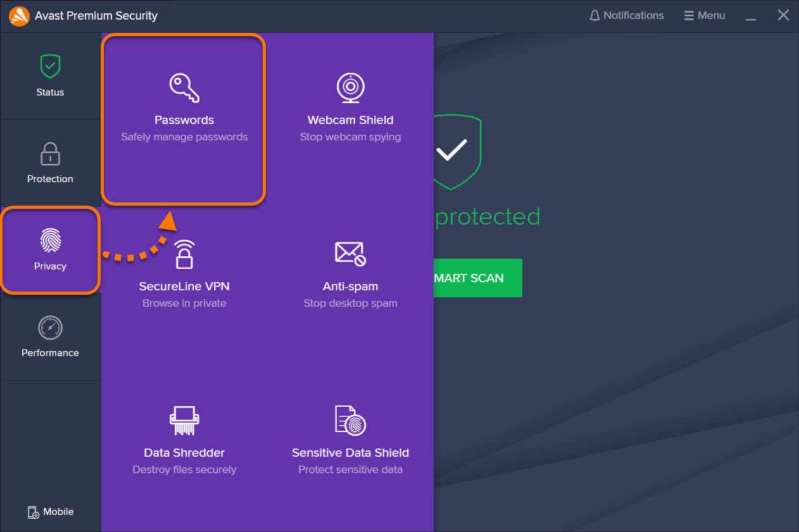Click the "Protect sensitive data" text
799x532 pixels.
point(350,470)
